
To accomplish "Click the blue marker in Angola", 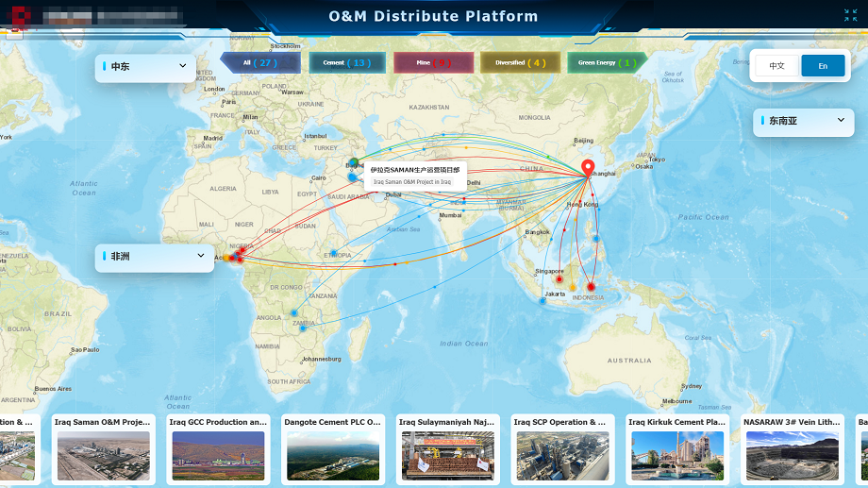I will 293,312.
